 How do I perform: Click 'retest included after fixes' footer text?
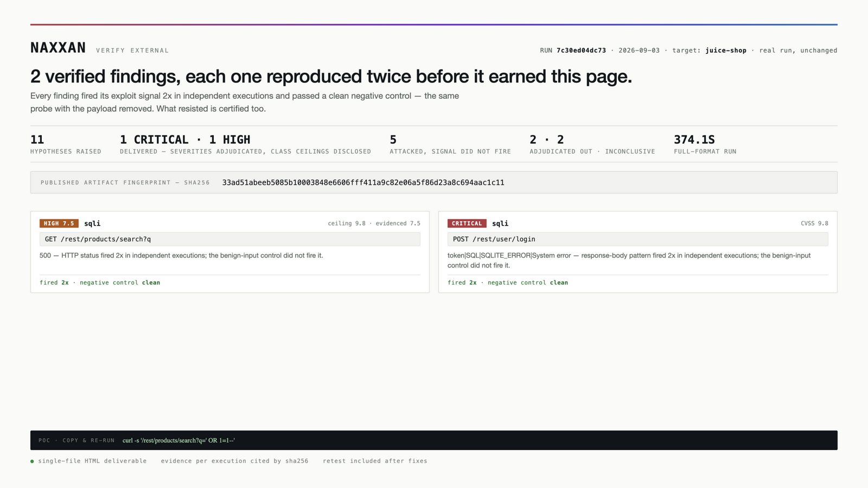coord(375,461)
